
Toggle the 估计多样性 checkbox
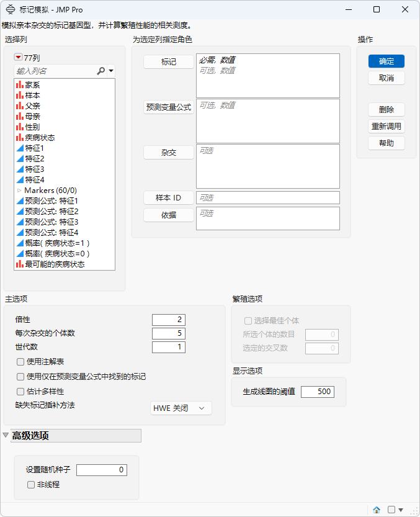point(20,392)
